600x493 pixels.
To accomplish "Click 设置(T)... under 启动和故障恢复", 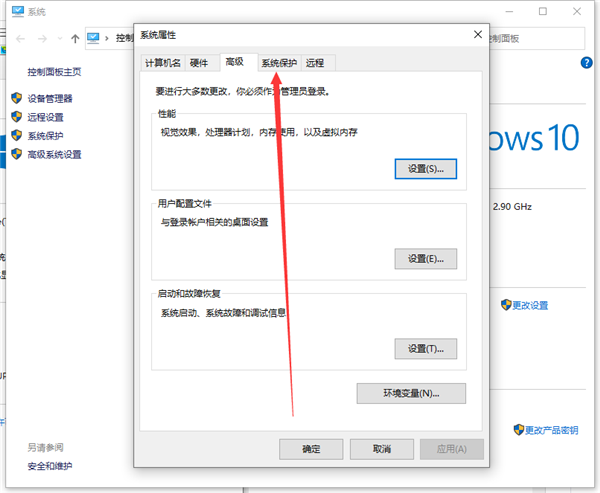I will 425,348.
